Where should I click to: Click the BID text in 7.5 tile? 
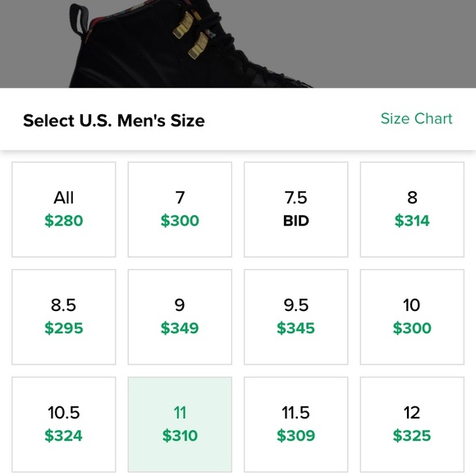pos(296,221)
